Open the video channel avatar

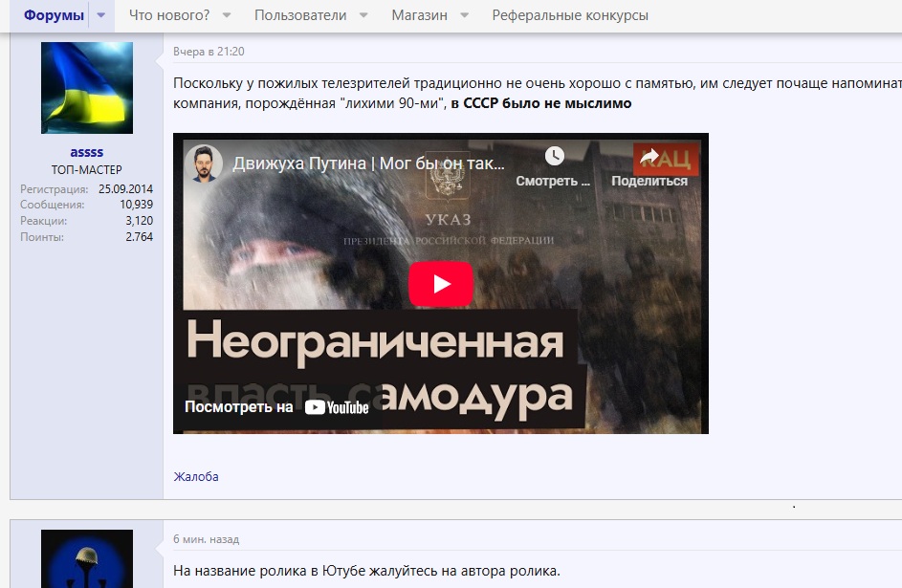click(x=204, y=163)
